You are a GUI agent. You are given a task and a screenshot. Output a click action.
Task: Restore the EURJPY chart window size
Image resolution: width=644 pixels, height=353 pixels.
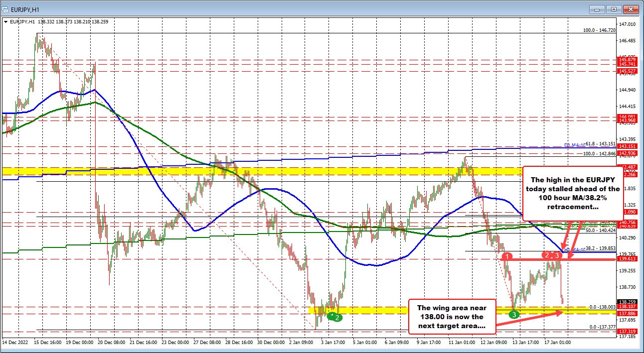tap(614, 8)
